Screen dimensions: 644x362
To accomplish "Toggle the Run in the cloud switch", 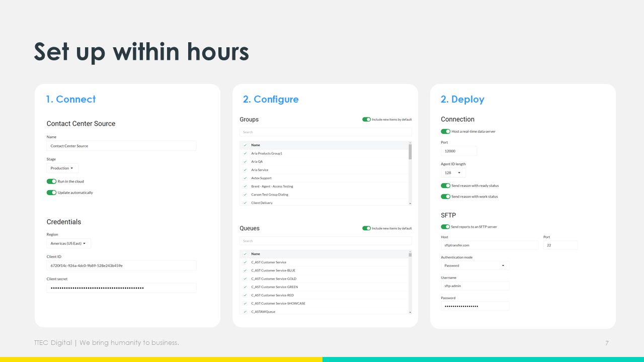I will pyautogui.click(x=51, y=182).
